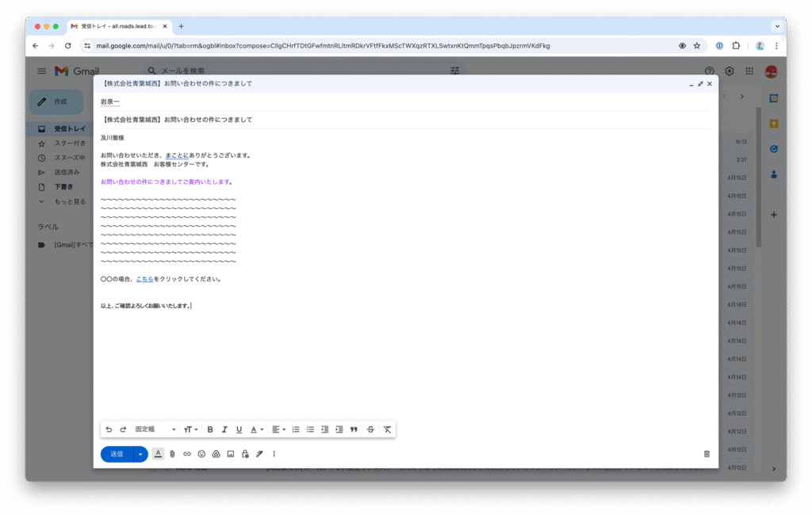The height and width of the screenshot is (515, 812).
Task: Insert a bulleted list
Action: point(310,429)
